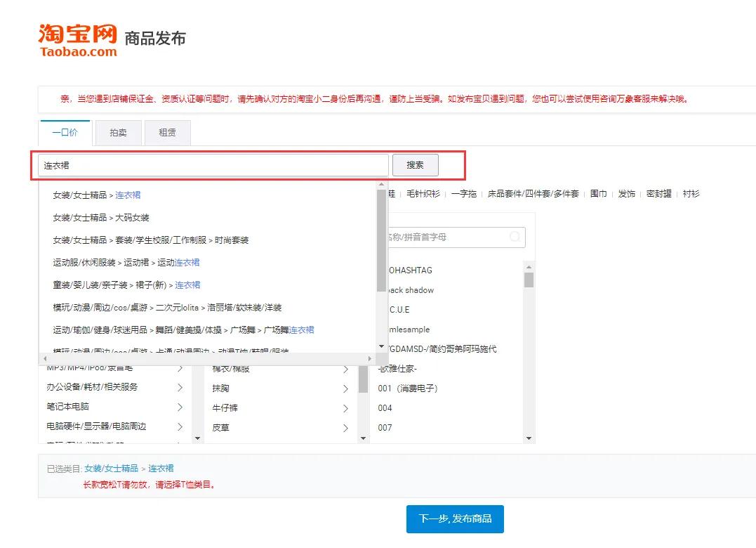Screen dimensions: 756x548
Task: Click inside the 连衣裙 search input field
Action: pos(211,164)
